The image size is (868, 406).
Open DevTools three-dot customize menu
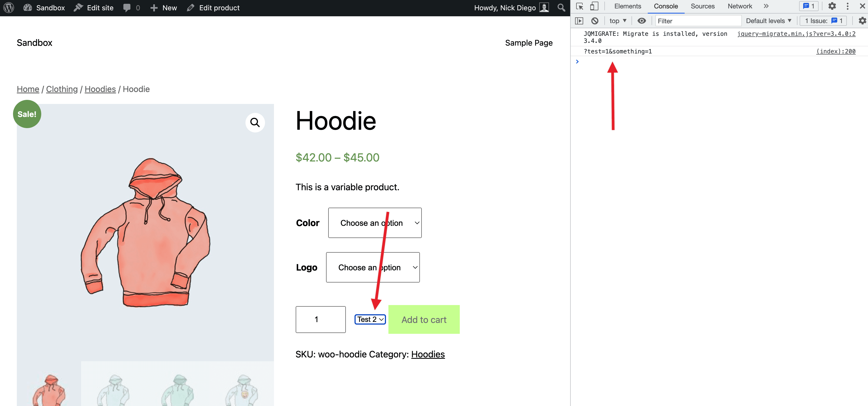pos(847,7)
